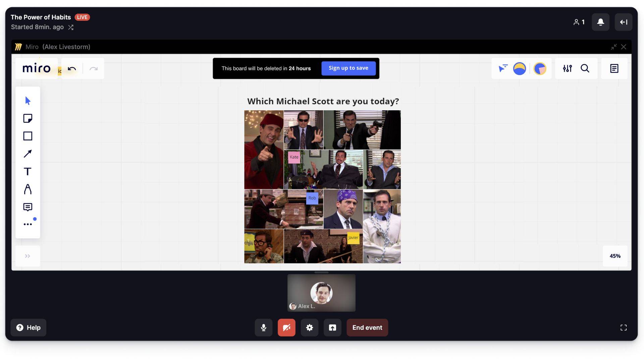Toggle collaborators' cursors visibility
The width and height of the screenshot is (644, 362).
point(502,68)
